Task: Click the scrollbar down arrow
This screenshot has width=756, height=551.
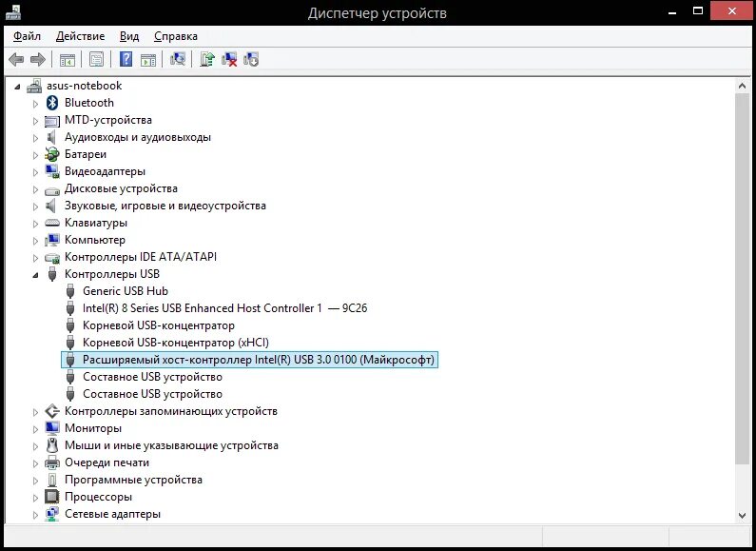Action: (742, 515)
